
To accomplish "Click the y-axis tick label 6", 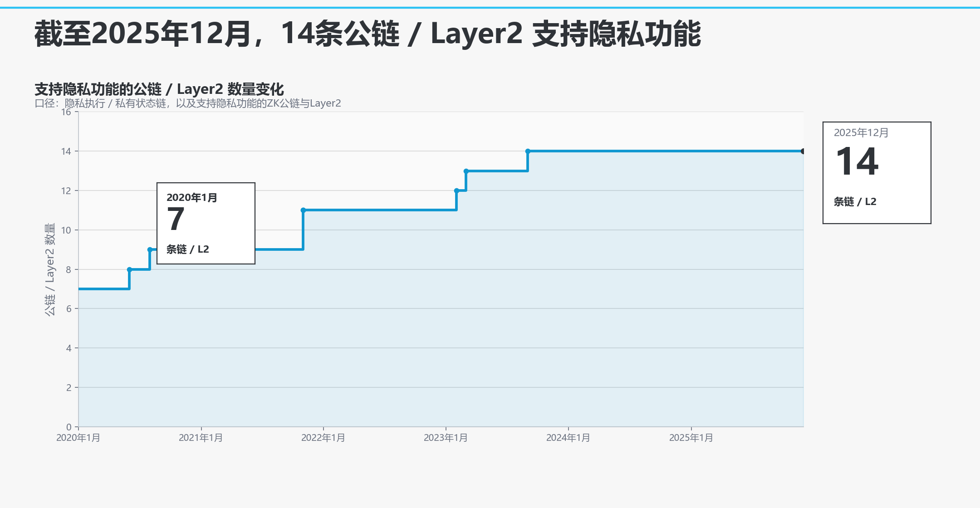I will point(69,309).
